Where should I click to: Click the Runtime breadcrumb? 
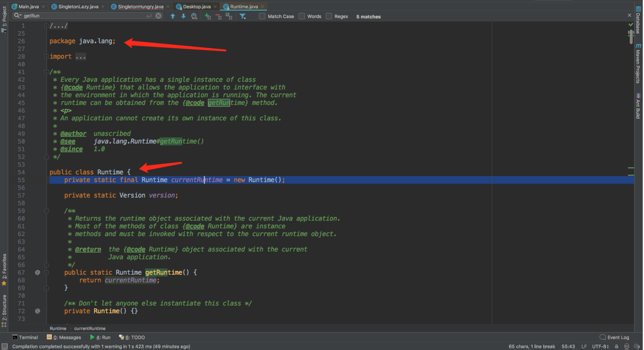(58, 328)
